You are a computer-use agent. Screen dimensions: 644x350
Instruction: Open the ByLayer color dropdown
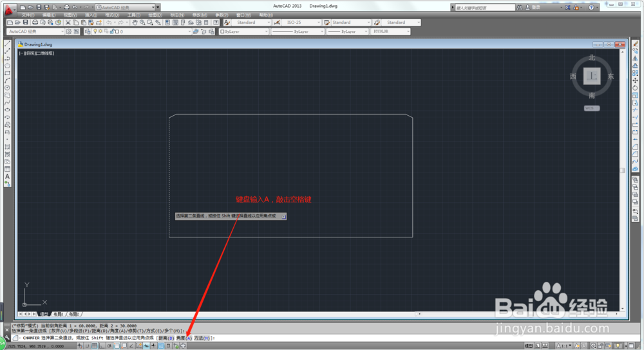(243, 32)
